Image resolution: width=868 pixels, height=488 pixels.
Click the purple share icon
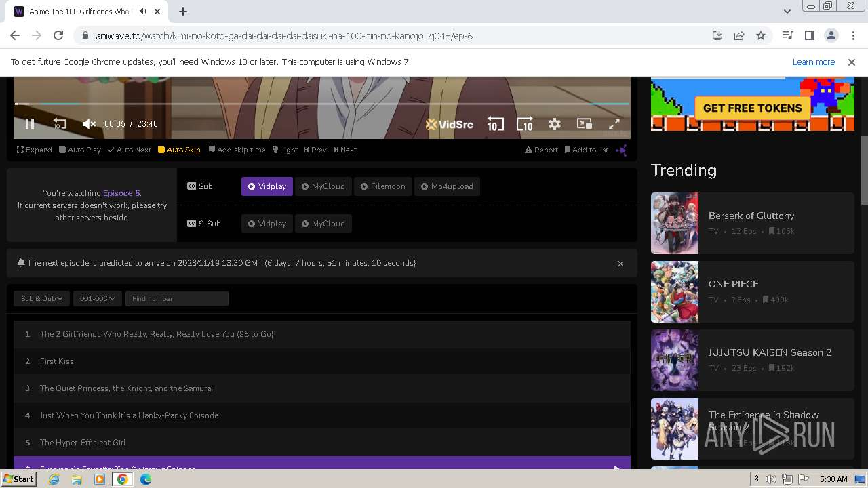(x=621, y=150)
